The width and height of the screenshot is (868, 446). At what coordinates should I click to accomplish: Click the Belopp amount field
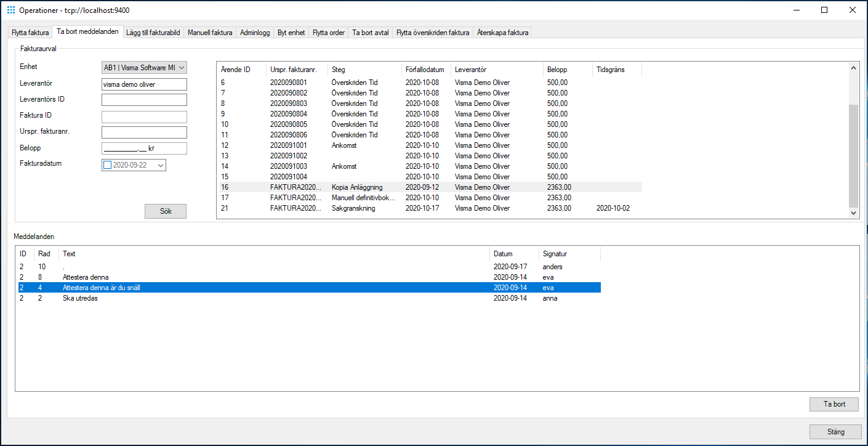coord(144,148)
